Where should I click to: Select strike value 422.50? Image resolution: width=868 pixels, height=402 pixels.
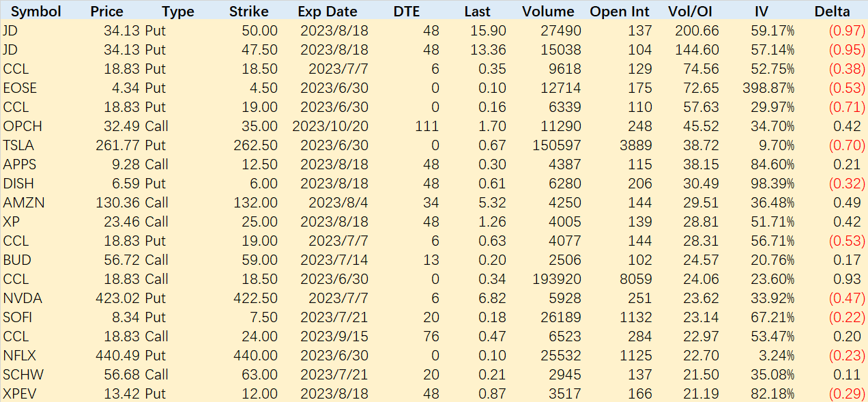(256, 298)
